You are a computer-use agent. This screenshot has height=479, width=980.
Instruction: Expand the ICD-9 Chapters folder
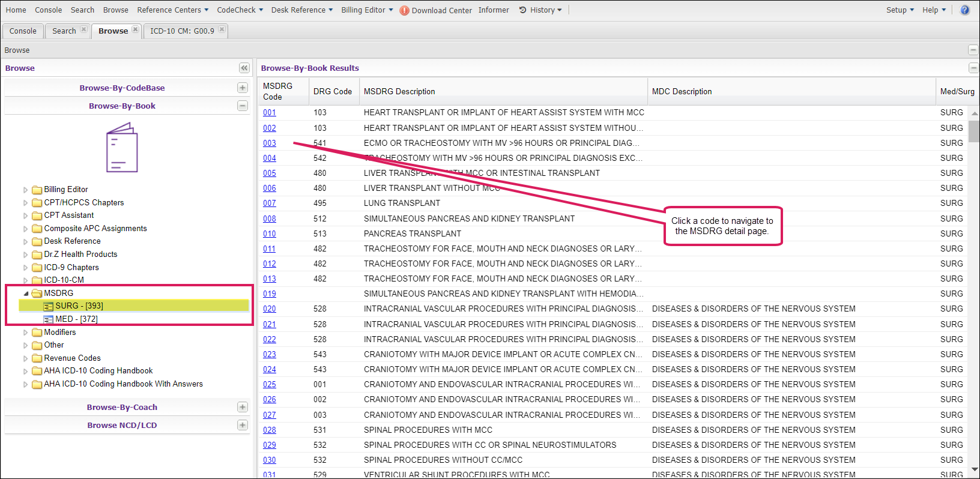[x=26, y=268]
